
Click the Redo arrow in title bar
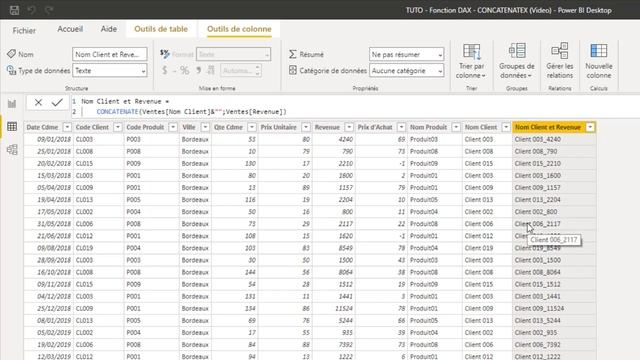pyautogui.click(x=49, y=10)
